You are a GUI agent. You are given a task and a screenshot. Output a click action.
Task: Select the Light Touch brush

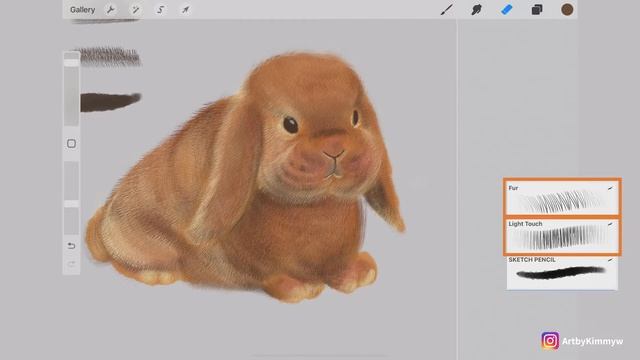click(562, 236)
